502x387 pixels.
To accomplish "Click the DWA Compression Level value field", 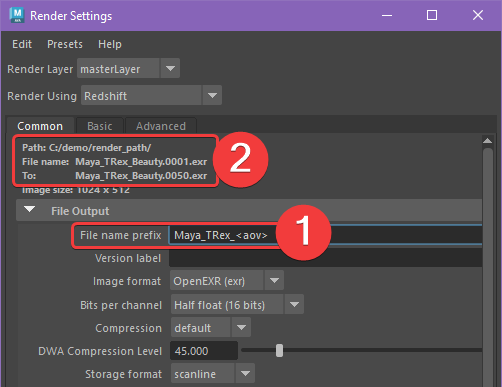I will click(x=204, y=351).
